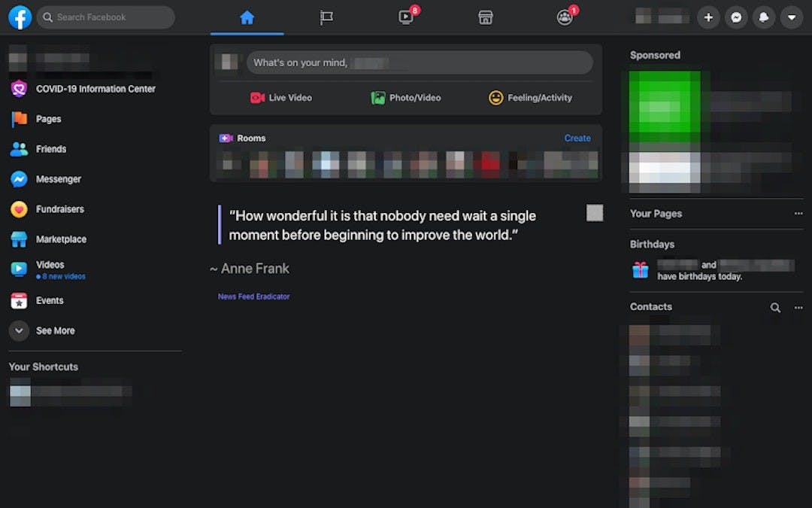Click '8 new videos' text

coord(64,276)
